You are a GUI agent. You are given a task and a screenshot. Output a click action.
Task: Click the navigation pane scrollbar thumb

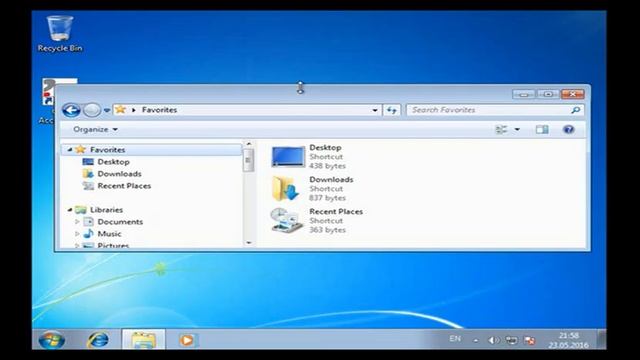[x=248, y=160]
